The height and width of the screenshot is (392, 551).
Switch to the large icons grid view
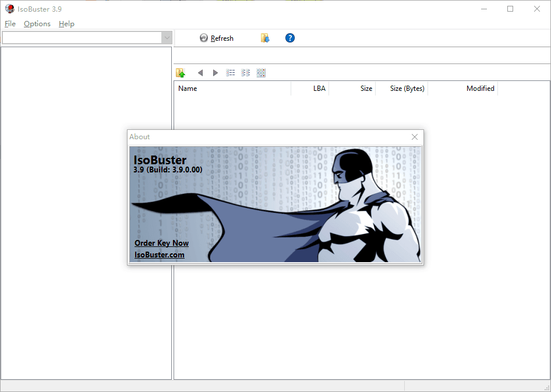point(261,73)
